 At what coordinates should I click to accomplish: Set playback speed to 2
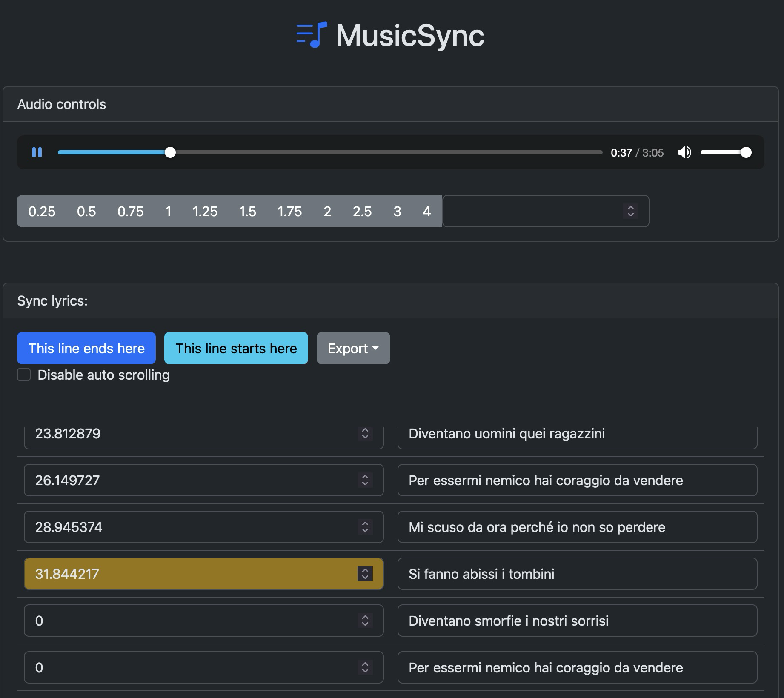pos(327,211)
